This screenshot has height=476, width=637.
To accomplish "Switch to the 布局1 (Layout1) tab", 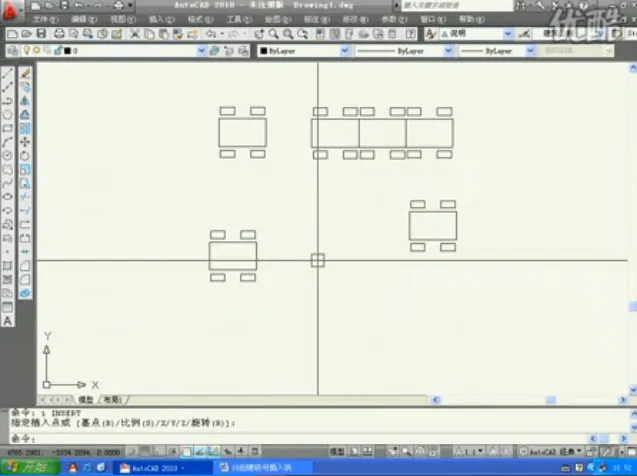I will click(x=113, y=400).
